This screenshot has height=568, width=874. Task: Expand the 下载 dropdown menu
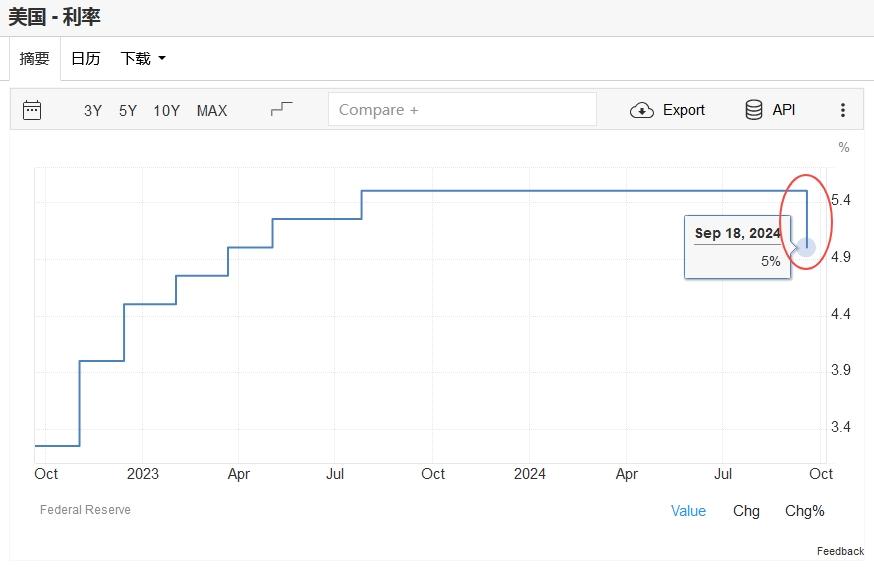[x=143, y=59]
